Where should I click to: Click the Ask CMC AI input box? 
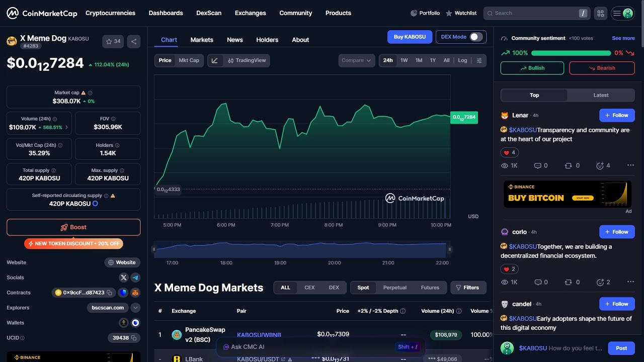320,347
